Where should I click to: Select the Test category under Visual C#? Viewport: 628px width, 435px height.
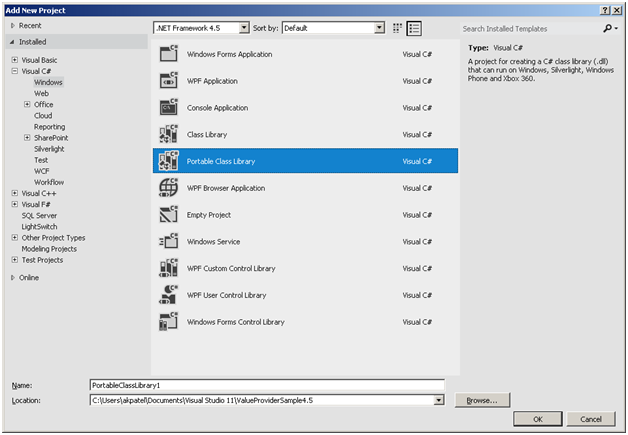click(41, 160)
